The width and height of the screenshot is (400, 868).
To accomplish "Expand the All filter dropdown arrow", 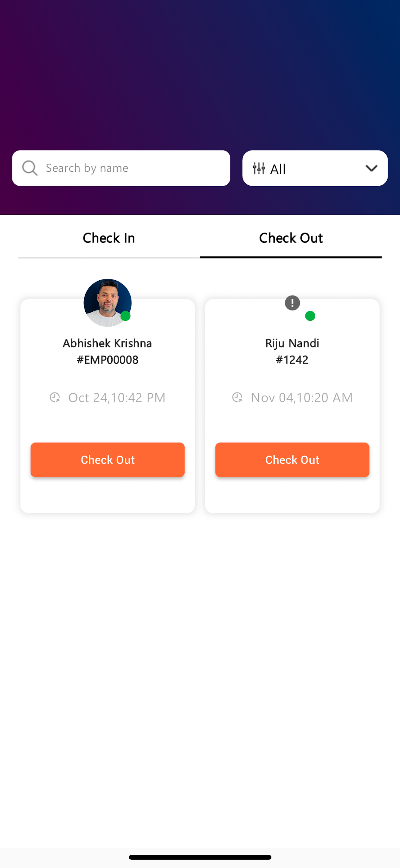I will click(x=371, y=168).
